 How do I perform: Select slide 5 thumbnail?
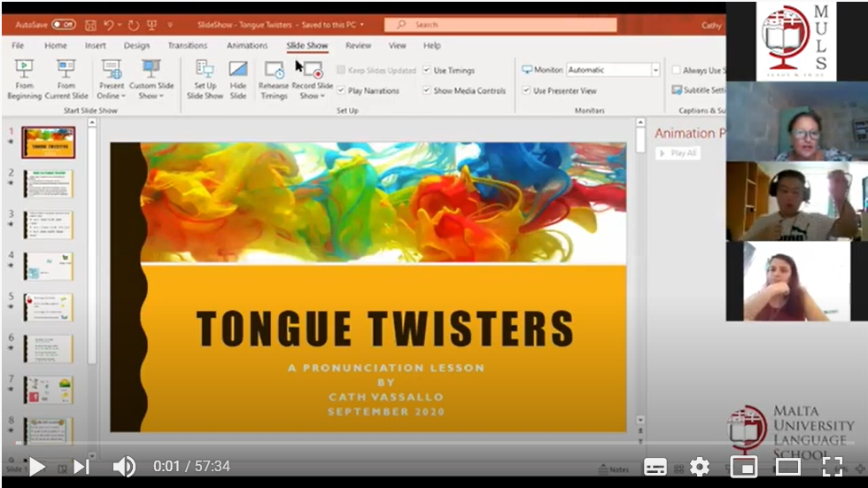[x=49, y=307]
